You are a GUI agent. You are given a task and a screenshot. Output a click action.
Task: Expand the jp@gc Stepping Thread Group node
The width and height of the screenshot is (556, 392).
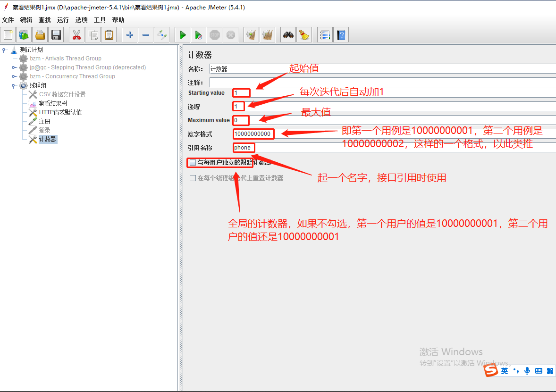[x=14, y=67]
